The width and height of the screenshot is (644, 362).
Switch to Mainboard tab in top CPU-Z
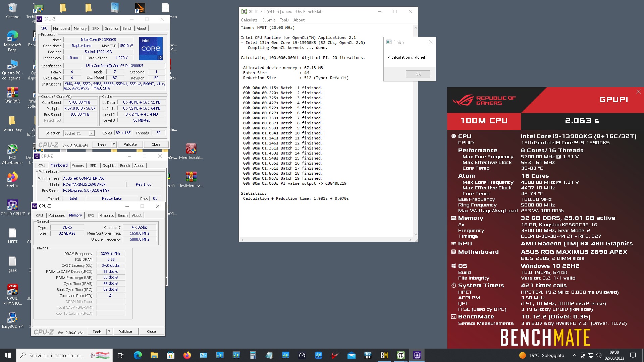click(61, 28)
